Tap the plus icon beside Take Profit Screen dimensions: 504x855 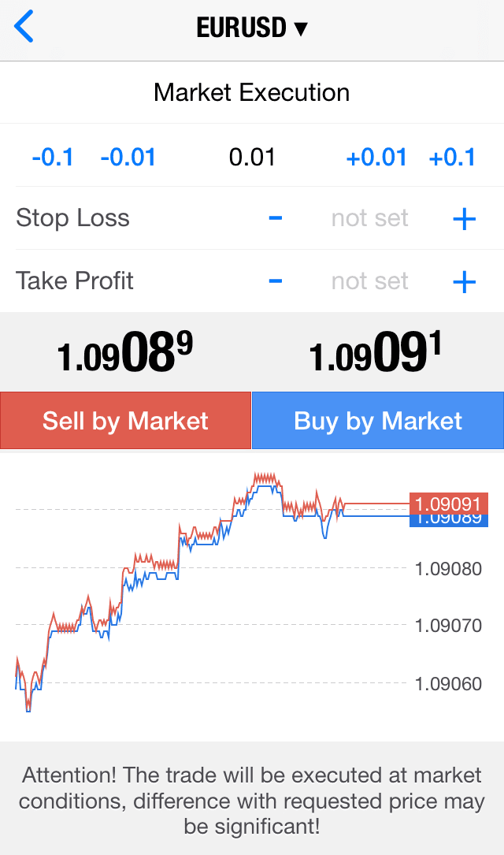466,281
